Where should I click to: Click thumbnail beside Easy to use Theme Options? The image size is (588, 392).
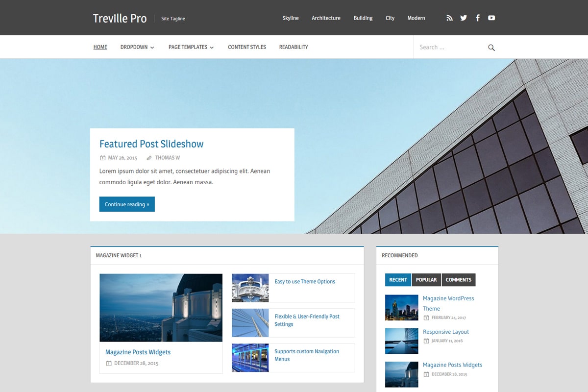click(250, 288)
